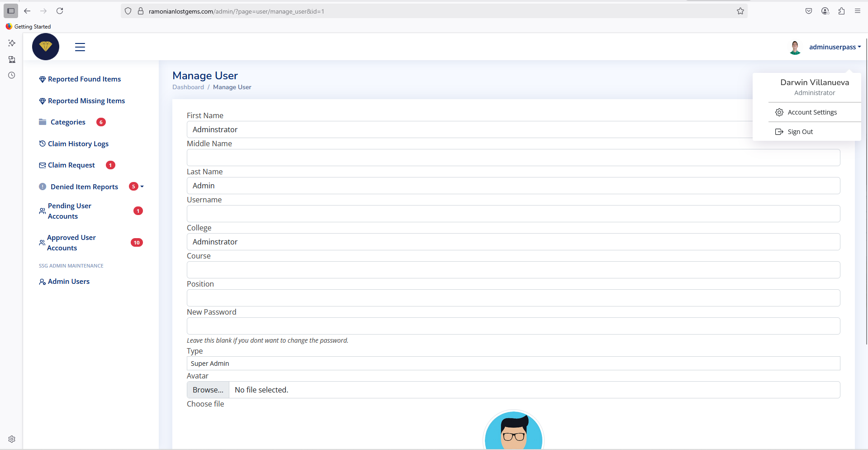
Task: Click the hamburger menu toggle icon
Action: pos(80,47)
